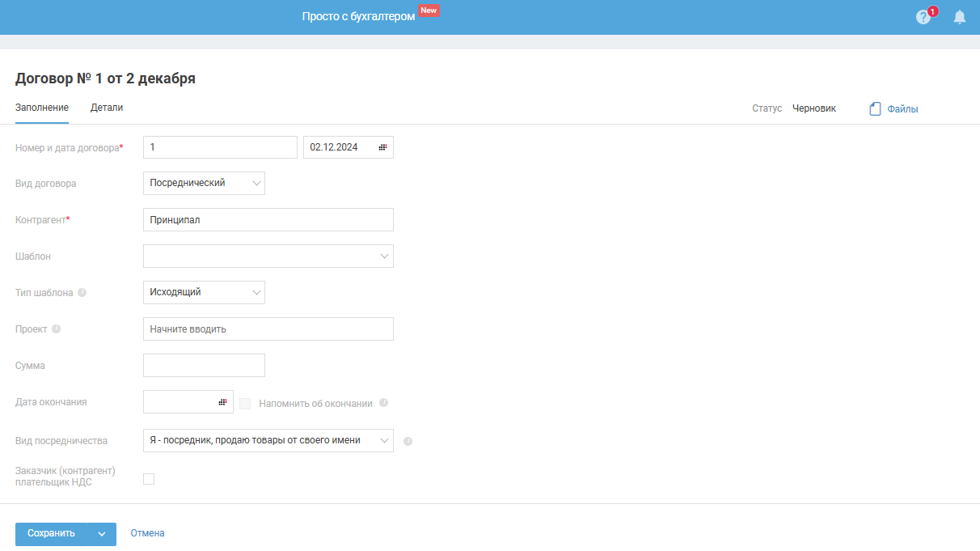
Task: Open Тип шаблона dropdown Исходящий
Action: click(x=204, y=292)
